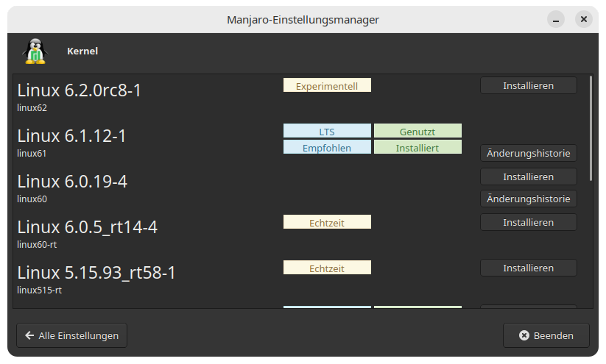The width and height of the screenshot is (606, 364).
Task: Select Linux 6.0.19-4 title
Action: tap(72, 182)
